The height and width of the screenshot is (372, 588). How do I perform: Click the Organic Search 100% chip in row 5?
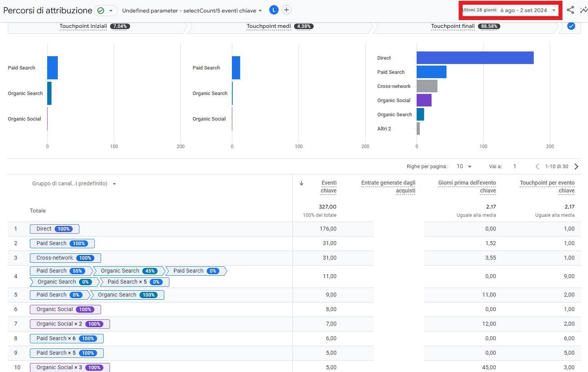pos(127,295)
